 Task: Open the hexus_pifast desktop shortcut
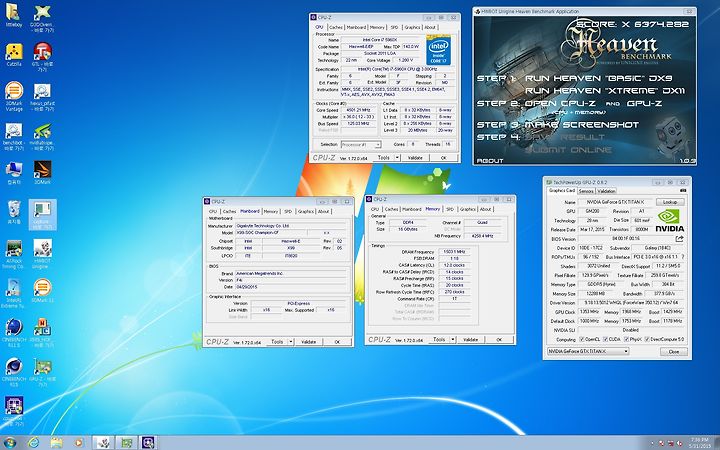click(x=42, y=96)
